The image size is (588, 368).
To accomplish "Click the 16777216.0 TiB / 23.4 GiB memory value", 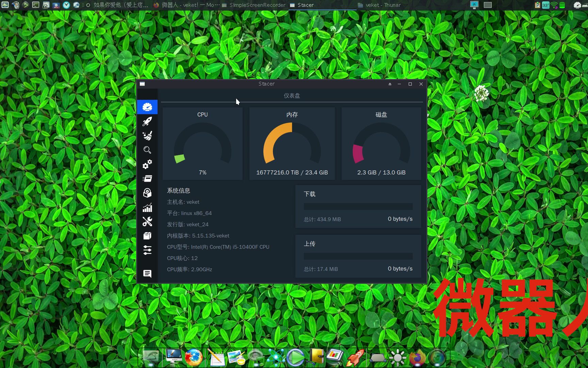I will click(x=292, y=172).
